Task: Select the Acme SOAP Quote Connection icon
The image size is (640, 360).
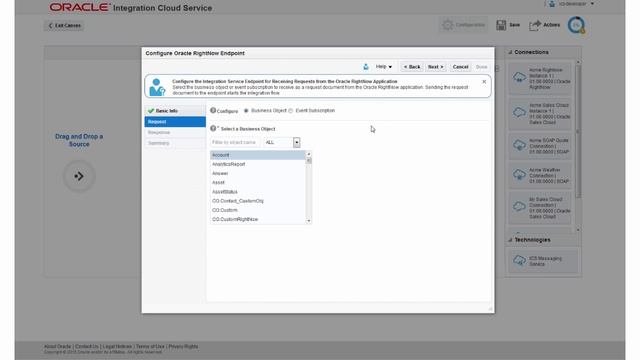Action: coord(519,145)
